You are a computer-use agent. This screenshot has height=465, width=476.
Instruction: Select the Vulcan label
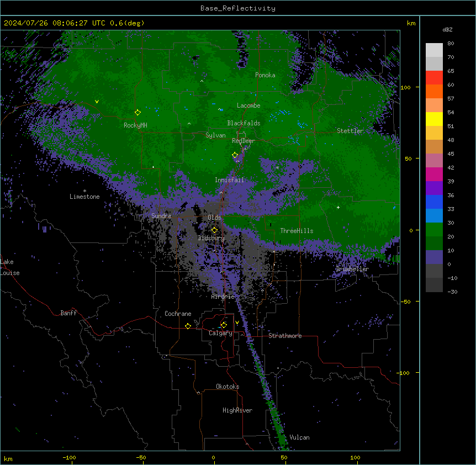300,437
